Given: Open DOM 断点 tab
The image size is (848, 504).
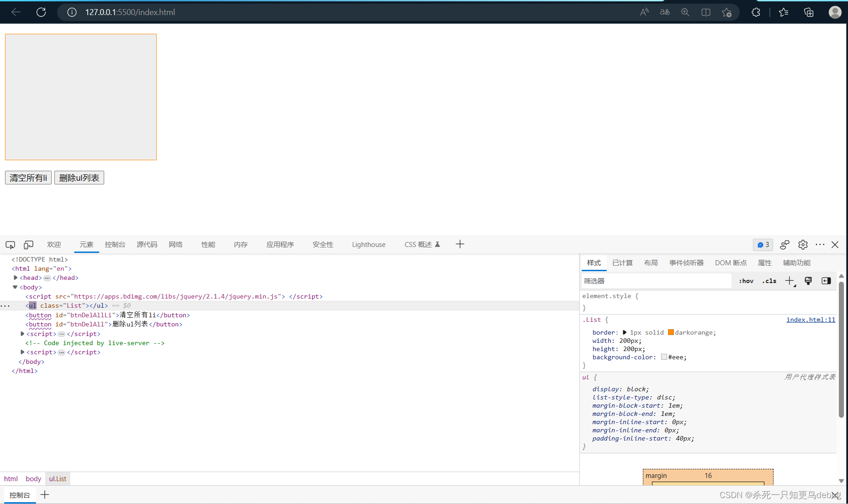Looking at the screenshot, I should click(731, 263).
